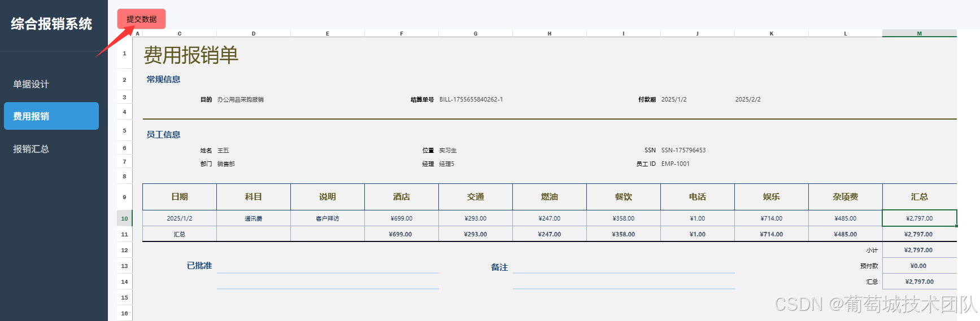Viewport: 980px width, 321px height.
Task: Click the 提交数据 submit button
Action: click(x=141, y=19)
